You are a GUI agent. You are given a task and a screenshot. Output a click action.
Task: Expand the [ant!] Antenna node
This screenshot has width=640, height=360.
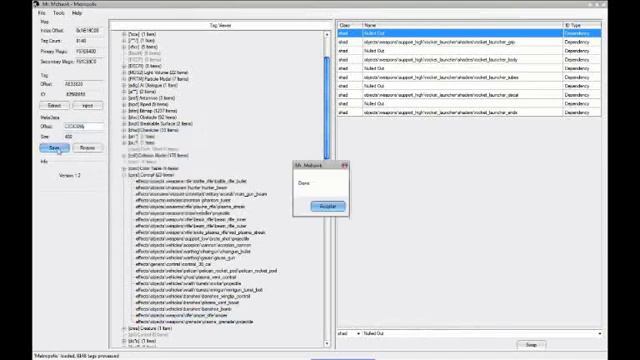(124, 98)
